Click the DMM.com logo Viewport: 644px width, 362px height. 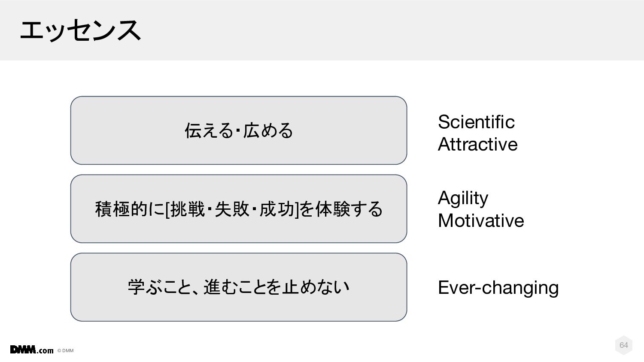32,350
